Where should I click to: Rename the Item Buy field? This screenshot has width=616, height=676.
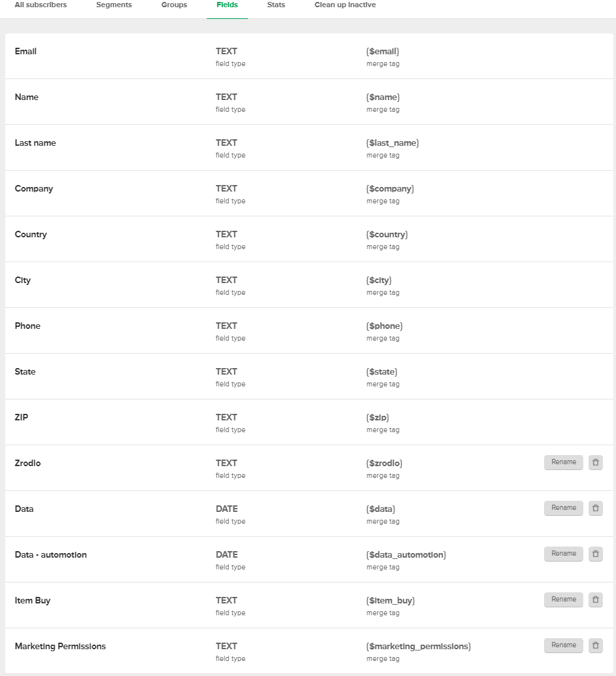coord(564,600)
